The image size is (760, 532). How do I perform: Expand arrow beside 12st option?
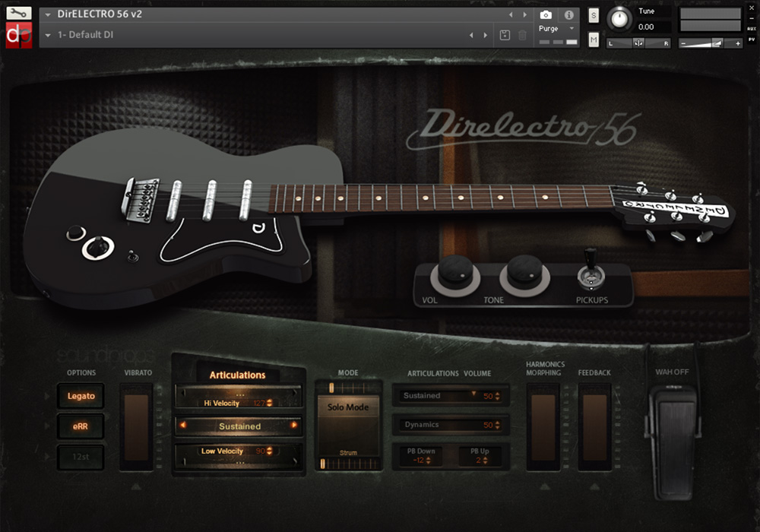tap(47, 457)
